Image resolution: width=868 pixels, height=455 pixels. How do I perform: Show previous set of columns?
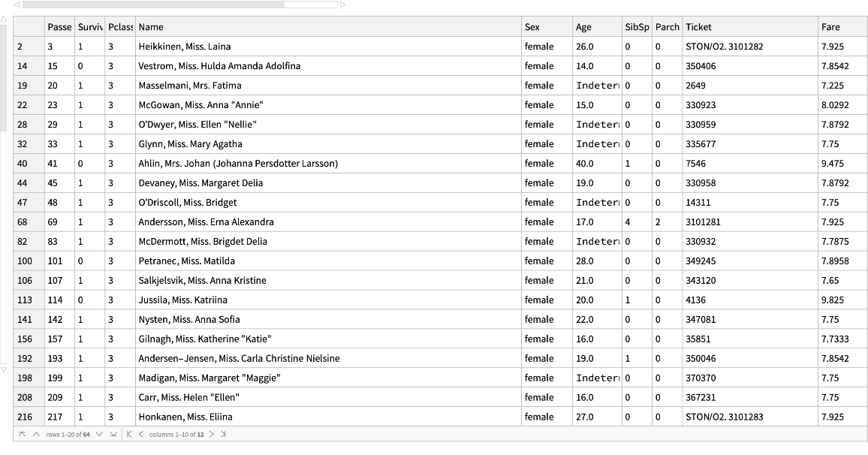(x=141, y=435)
